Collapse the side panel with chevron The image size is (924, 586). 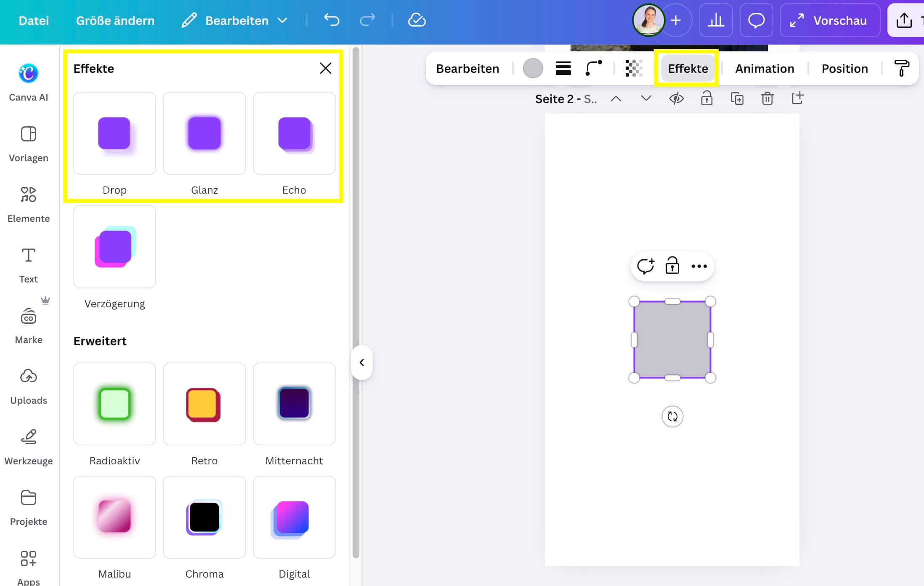click(362, 362)
